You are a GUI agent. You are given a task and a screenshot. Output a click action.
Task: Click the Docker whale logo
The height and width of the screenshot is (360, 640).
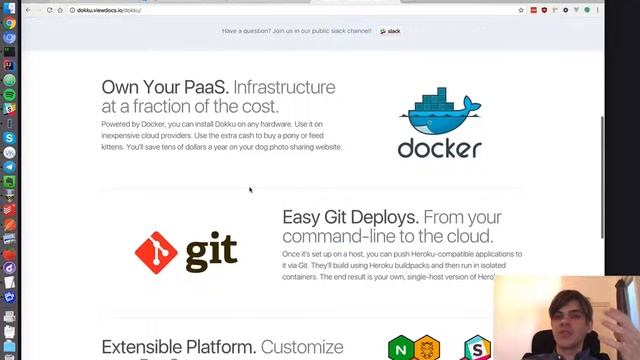coord(440,122)
